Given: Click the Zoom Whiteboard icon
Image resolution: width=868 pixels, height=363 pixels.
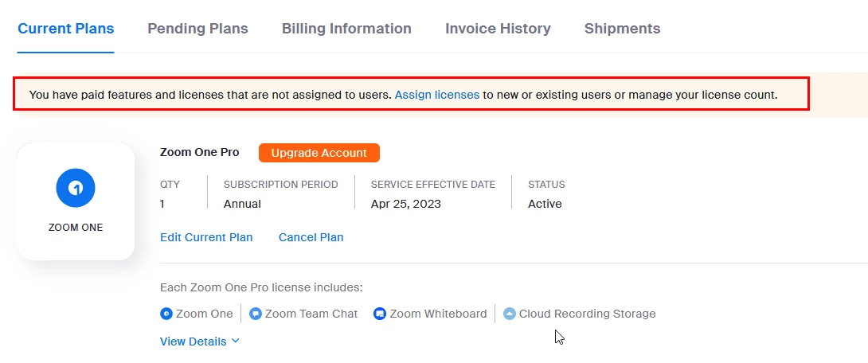Looking at the screenshot, I should coord(380,314).
